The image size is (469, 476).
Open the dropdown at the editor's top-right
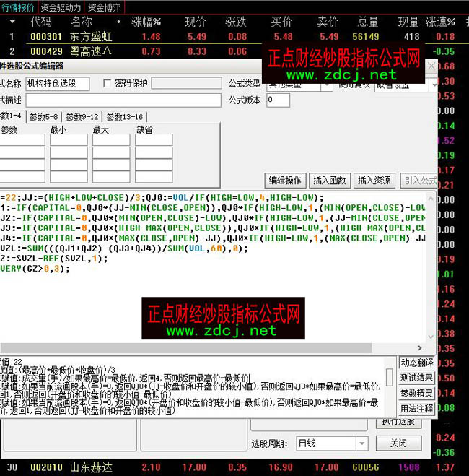click(x=434, y=85)
